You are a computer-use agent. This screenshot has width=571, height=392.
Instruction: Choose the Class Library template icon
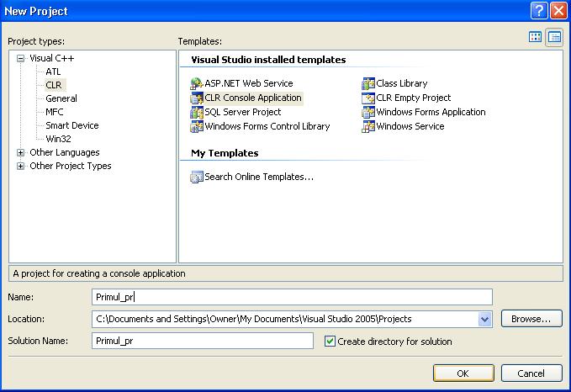click(x=368, y=84)
